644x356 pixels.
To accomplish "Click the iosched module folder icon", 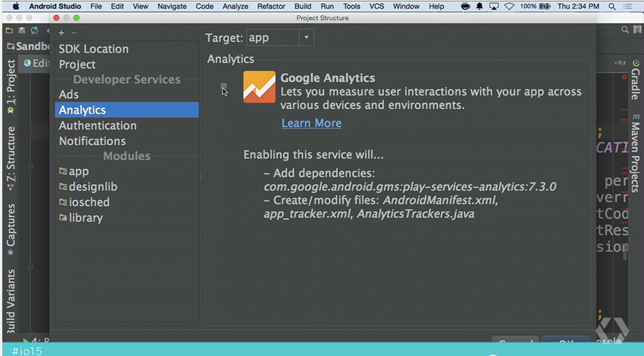I will click(63, 201).
